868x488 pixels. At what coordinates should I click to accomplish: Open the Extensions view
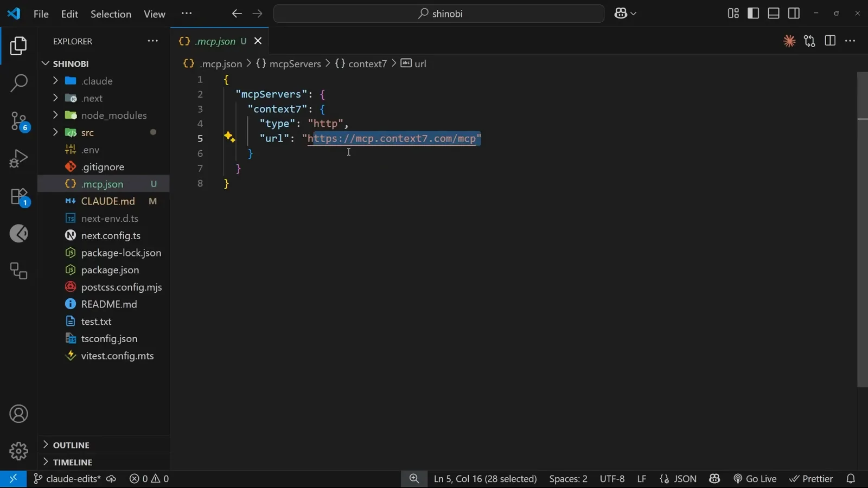(18, 196)
